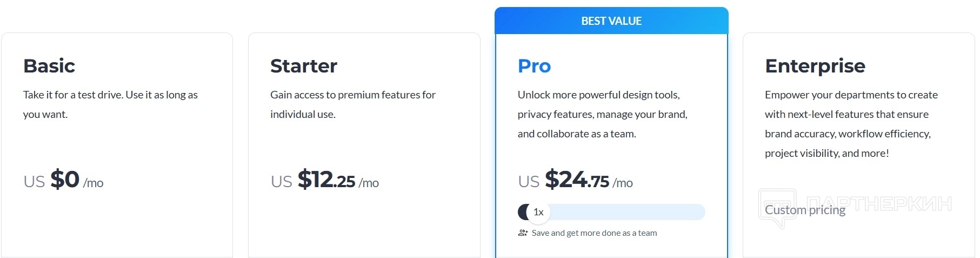
Task: Click the $12.25 price on Starter
Action: (x=326, y=180)
